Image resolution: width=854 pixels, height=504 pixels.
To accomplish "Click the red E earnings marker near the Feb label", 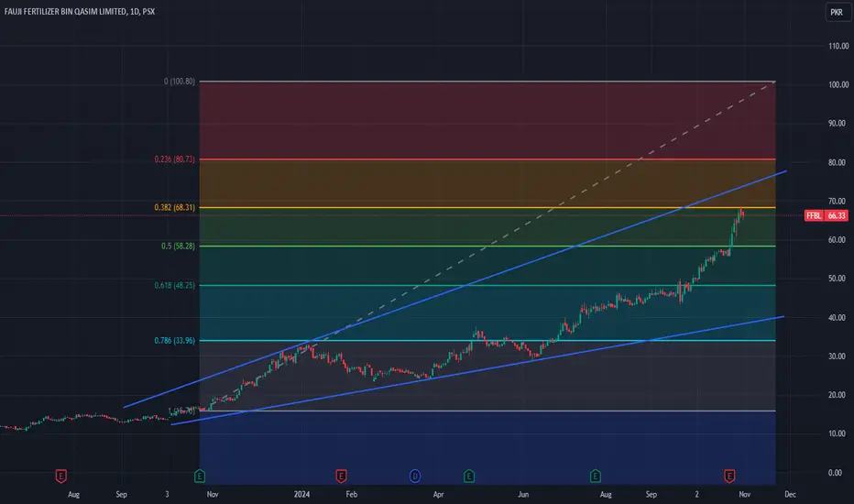I will pos(341,477).
